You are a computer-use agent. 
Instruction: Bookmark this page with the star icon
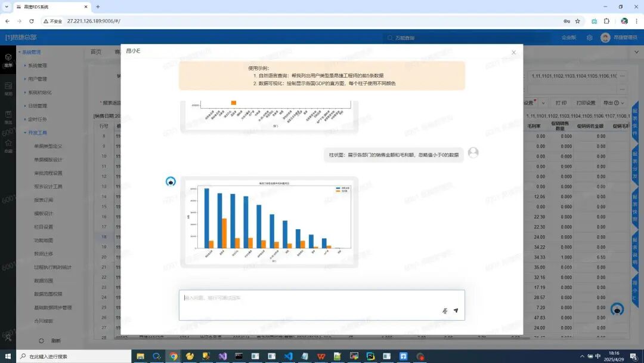[x=577, y=21]
